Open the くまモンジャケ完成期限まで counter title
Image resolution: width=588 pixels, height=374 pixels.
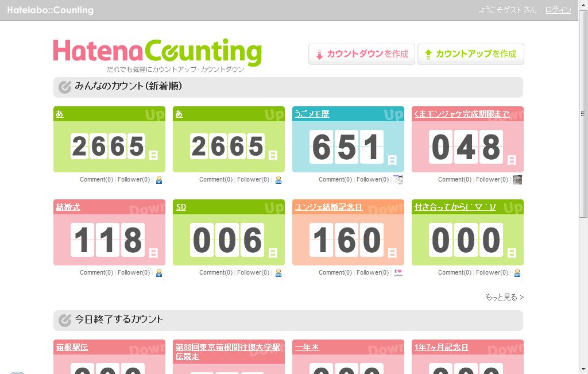(x=462, y=114)
